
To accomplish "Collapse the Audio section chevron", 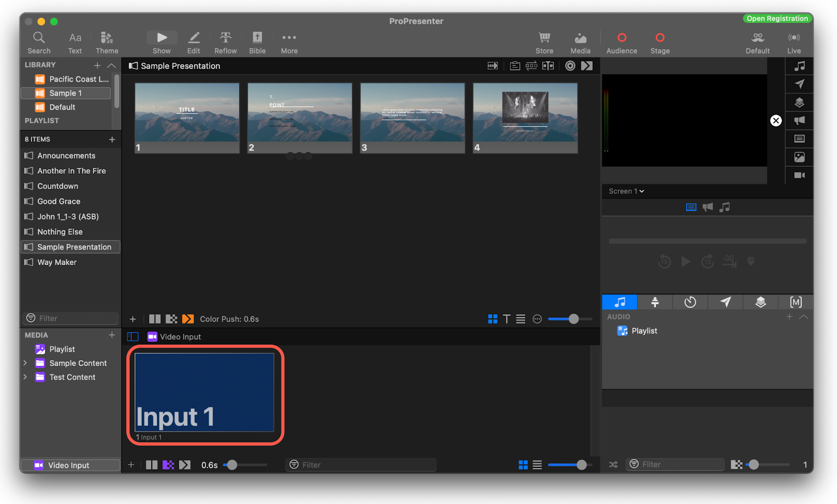I will coord(804,317).
